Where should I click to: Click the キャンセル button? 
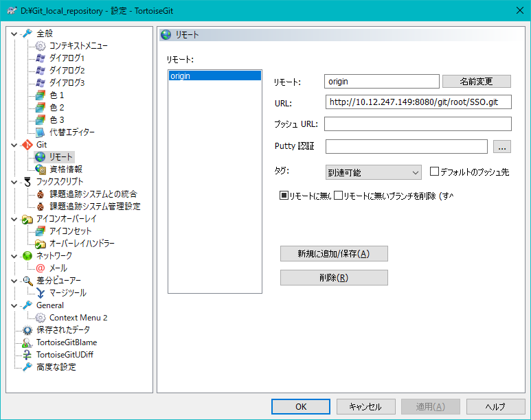pyautogui.click(x=365, y=406)
